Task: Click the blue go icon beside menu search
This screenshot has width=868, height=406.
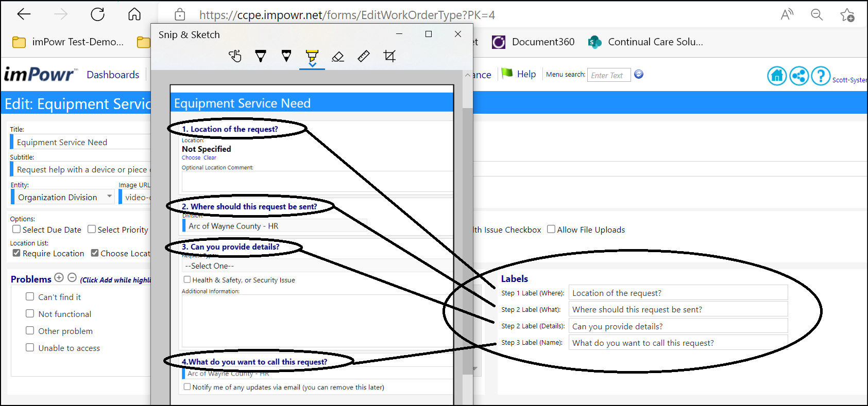Action: tap(639, 74)
